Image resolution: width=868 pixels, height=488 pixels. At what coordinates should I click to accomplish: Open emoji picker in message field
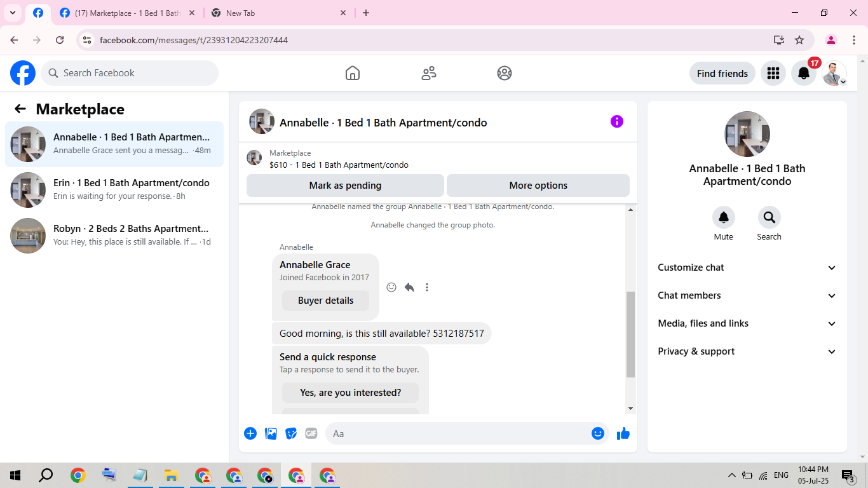598,433
